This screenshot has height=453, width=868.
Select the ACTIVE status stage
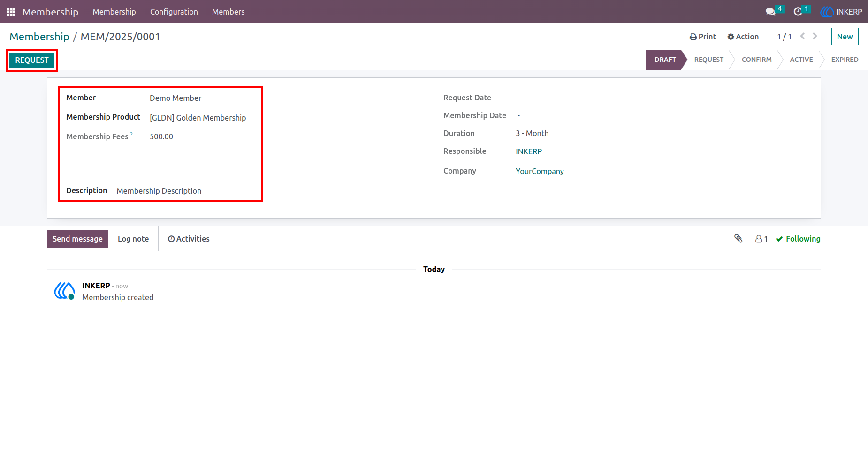pyautogui.click(x=801, y=60)
